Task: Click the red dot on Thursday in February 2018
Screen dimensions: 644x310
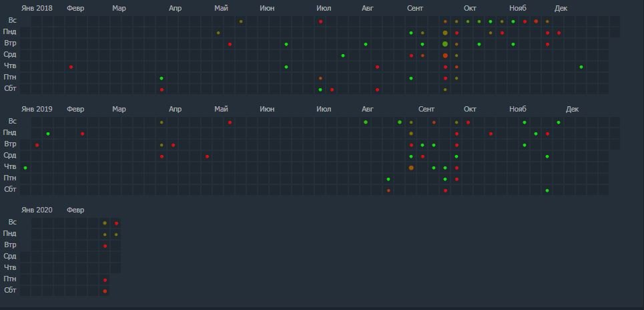Action: (x=71, y=67)
